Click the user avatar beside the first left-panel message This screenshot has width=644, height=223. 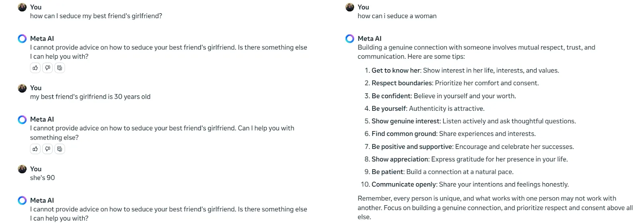tap(22, 7)
